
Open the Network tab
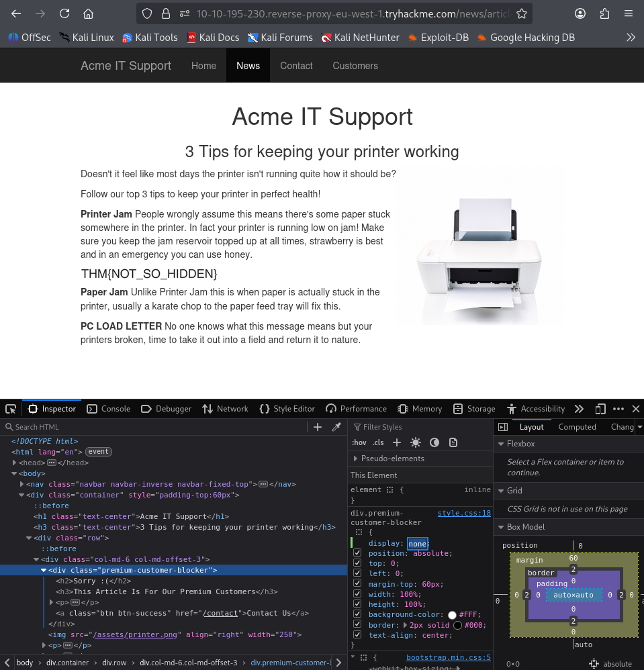pos(225,409)
